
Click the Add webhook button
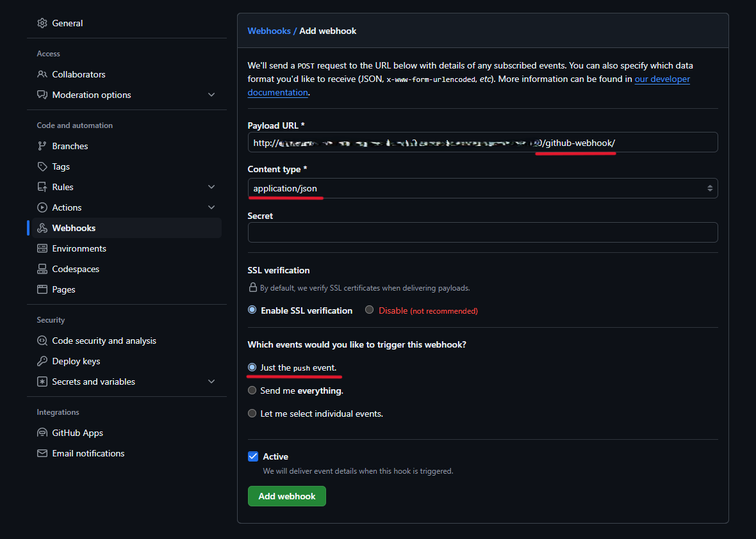[x=287, y=496]
